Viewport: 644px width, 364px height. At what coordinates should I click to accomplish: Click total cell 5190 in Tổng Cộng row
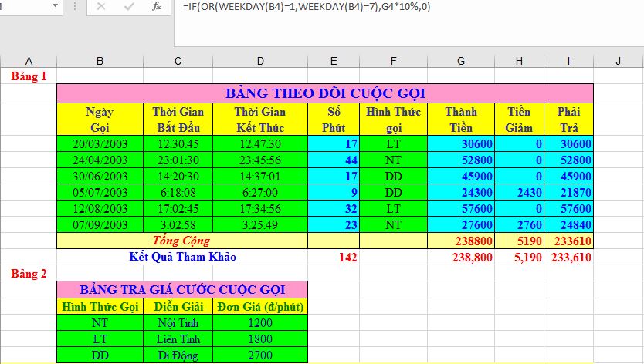pos(520,241)
